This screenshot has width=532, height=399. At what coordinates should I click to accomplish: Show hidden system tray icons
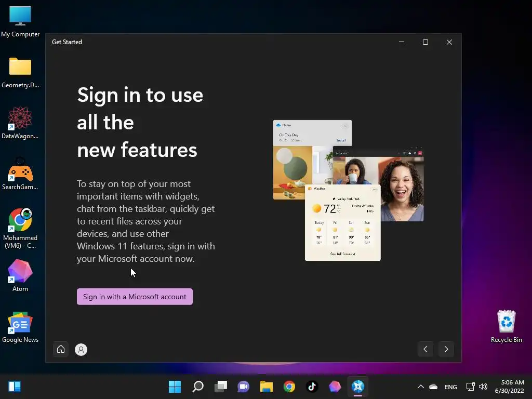tap(421, 387)
